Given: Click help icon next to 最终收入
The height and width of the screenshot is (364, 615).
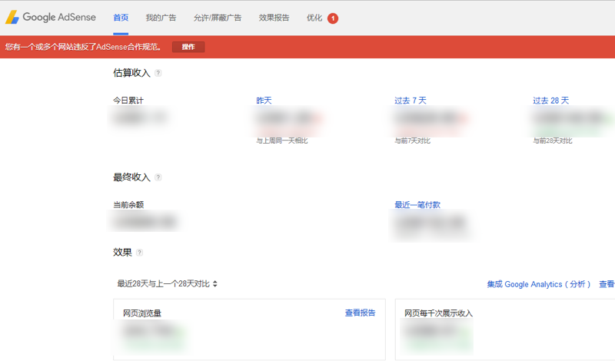Looking at the screenshot, I should 158,177.
